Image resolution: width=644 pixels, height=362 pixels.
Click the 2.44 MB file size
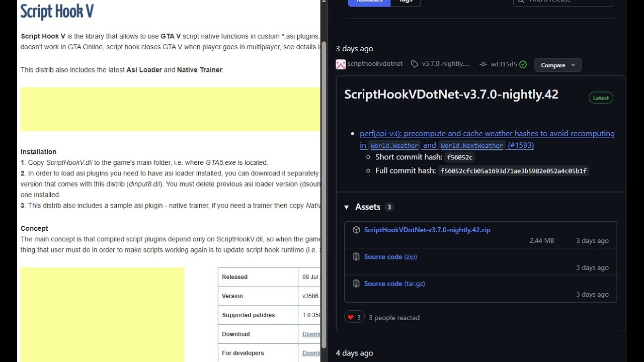click(542, 241)
